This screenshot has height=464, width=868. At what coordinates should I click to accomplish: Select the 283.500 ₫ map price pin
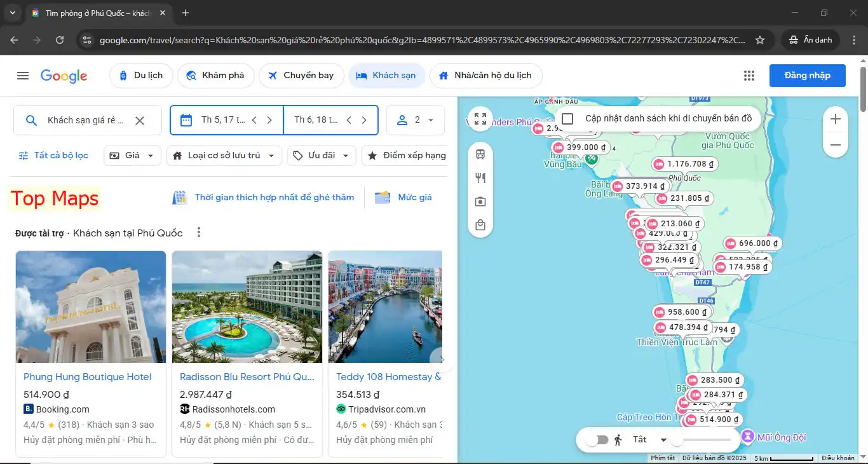pyautogui.click(x=715, y=380)
